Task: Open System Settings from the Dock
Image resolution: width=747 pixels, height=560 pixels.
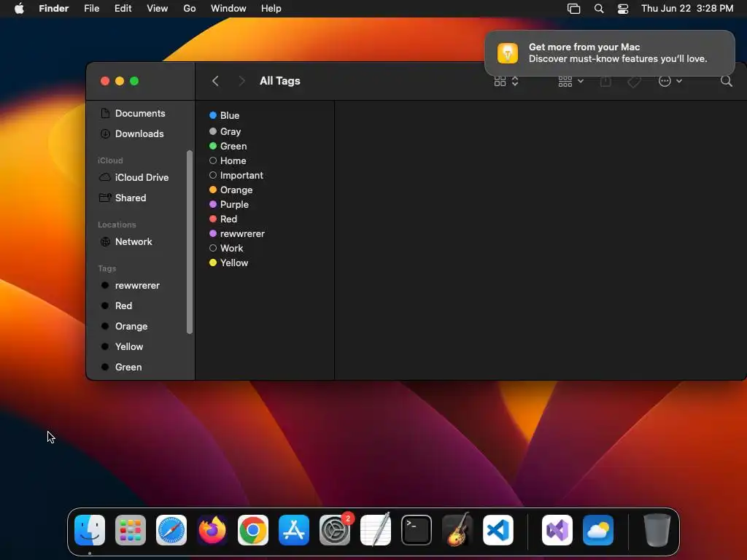Action: click(x=335, y=530)
